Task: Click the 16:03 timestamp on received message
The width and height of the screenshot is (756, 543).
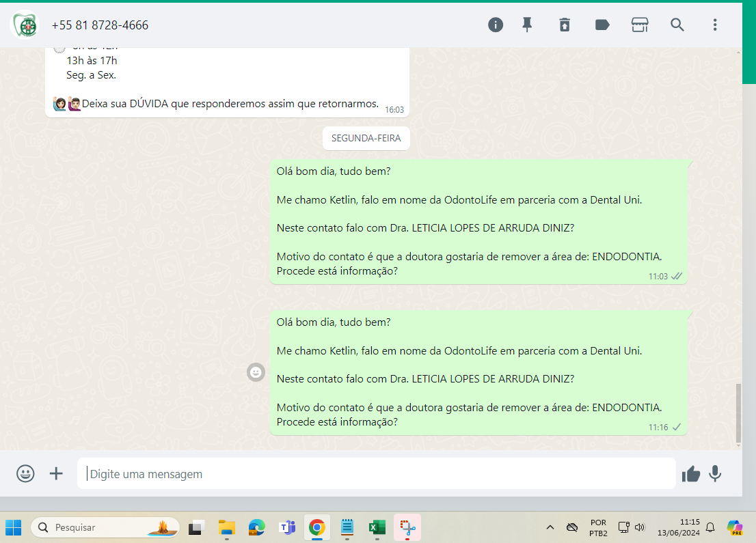Action: point(394,110)
